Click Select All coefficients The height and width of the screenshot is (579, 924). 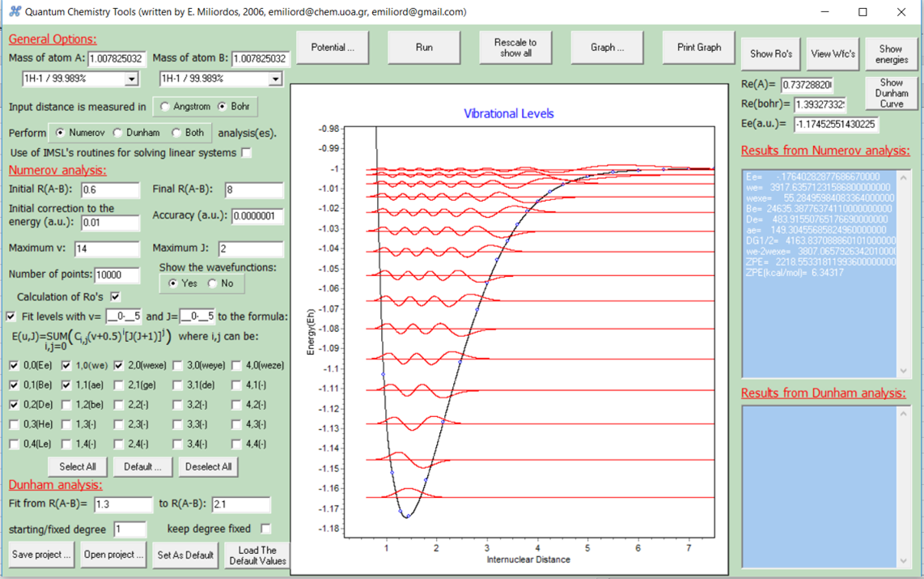click(x=77, y=466)
